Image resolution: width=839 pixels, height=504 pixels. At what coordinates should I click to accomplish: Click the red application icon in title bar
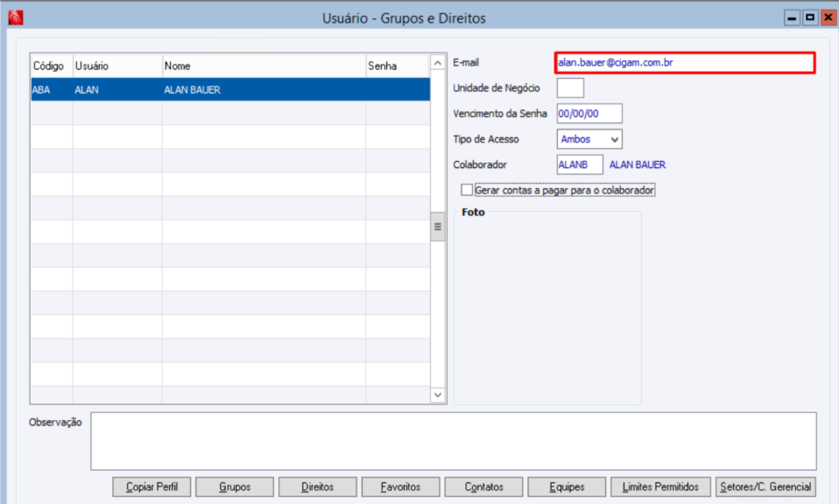[x=16, y=17]
